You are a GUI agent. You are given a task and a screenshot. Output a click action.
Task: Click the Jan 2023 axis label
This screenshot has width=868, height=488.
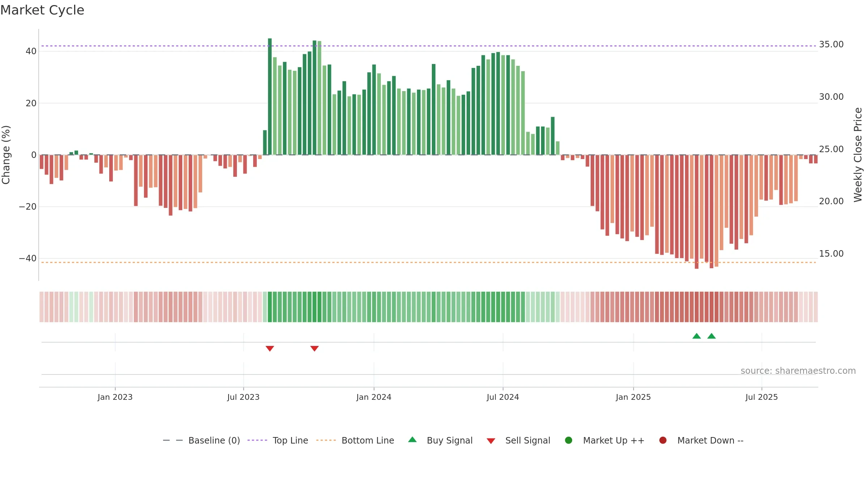(x=115, y=397)
